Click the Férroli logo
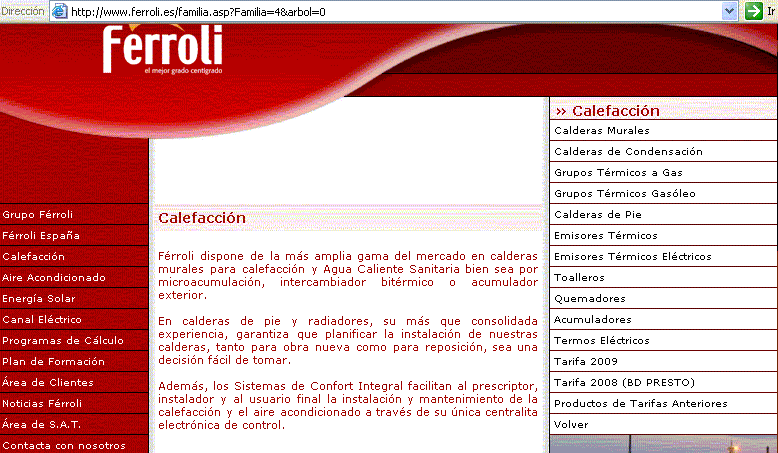Screen dimensions: 778x453 (x=163, y=50)
